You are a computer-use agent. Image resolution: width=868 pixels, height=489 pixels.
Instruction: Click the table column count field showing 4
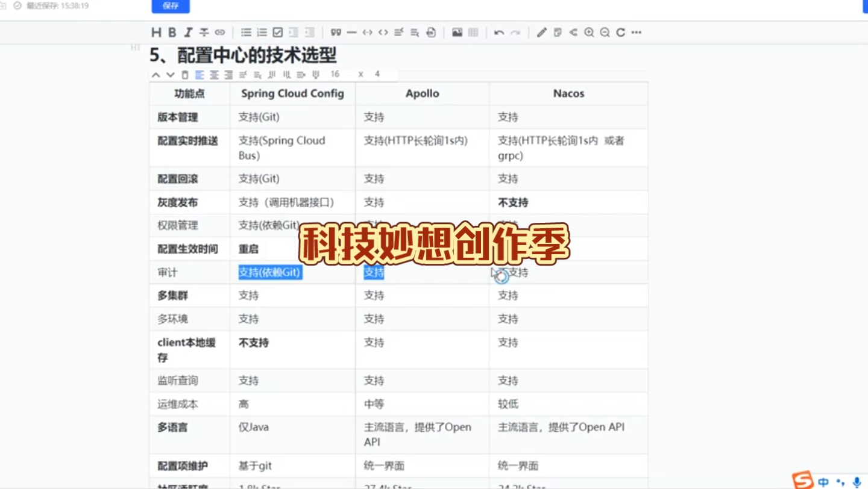(x=377, y=74)
